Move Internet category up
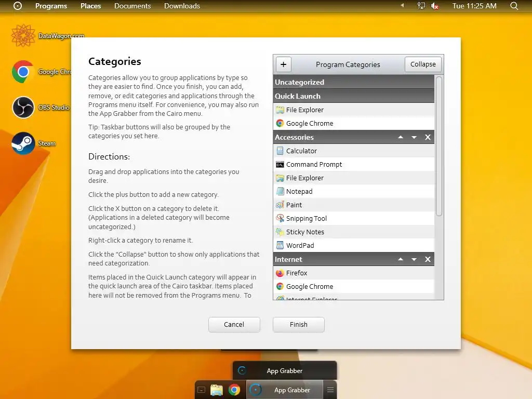532x399 pixels. (x=401, y=259)
